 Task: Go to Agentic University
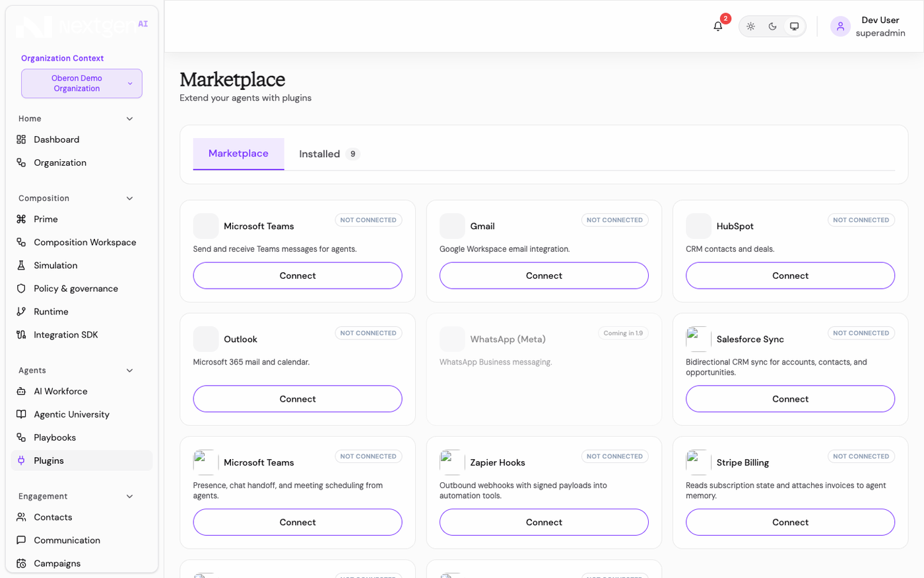pos(82,414)
